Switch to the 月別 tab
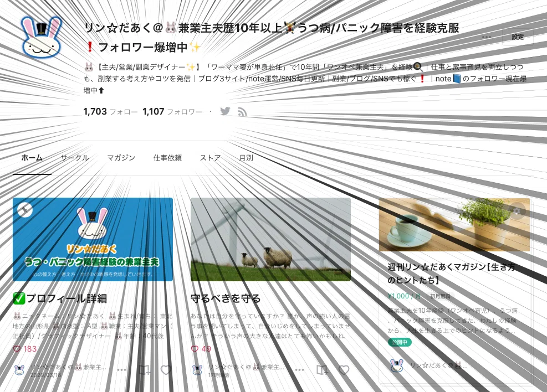 point(246,158)
